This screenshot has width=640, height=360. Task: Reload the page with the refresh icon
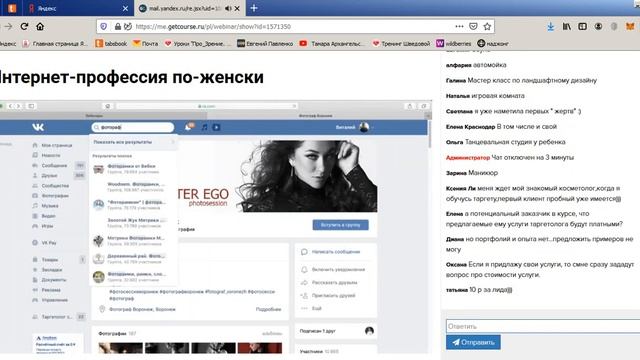coord(24,27)
